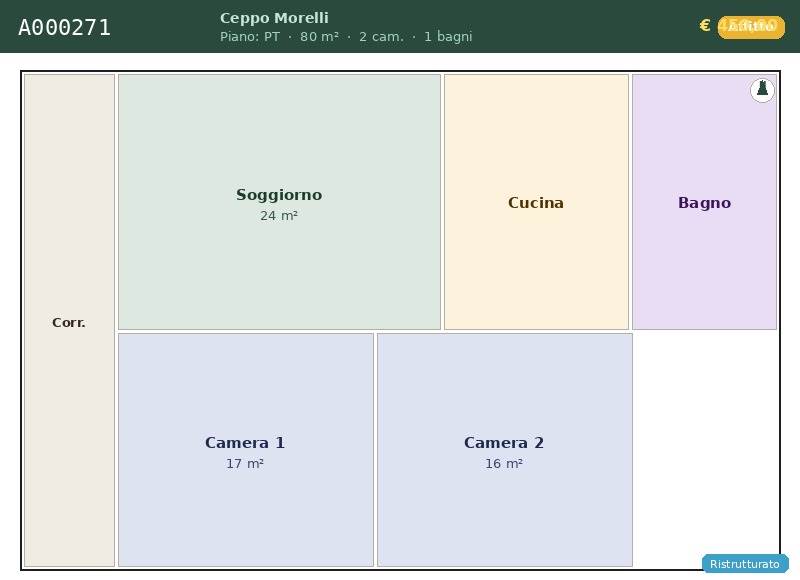Select the Soggiorno room name label

click(279, 195)
